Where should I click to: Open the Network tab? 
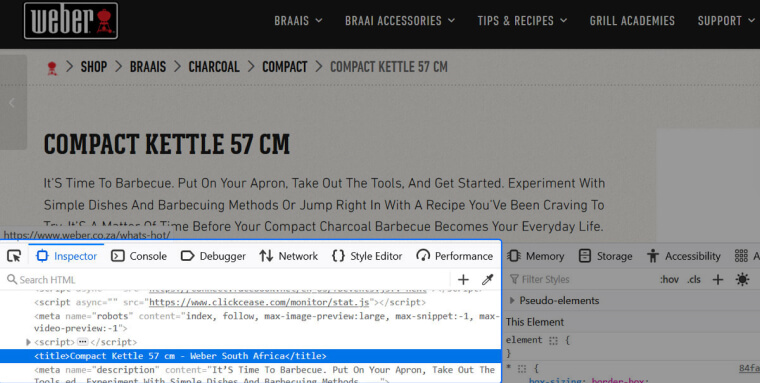click(288, 256)
